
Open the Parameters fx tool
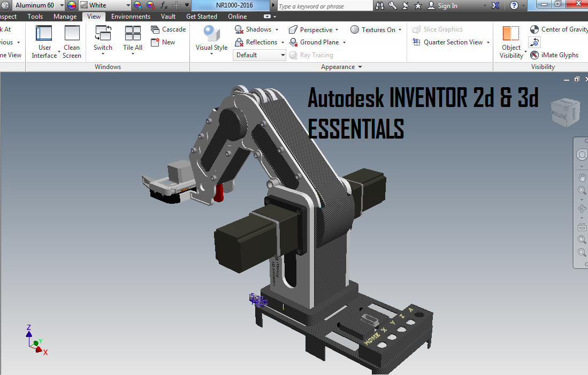tap(163, 5)
